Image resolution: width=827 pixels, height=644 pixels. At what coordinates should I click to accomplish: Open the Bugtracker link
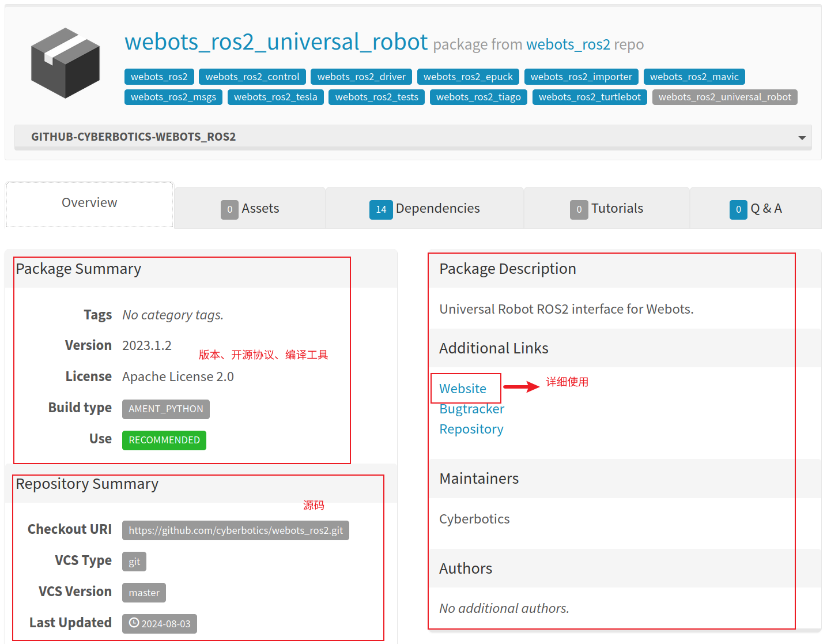click(471, 409)
